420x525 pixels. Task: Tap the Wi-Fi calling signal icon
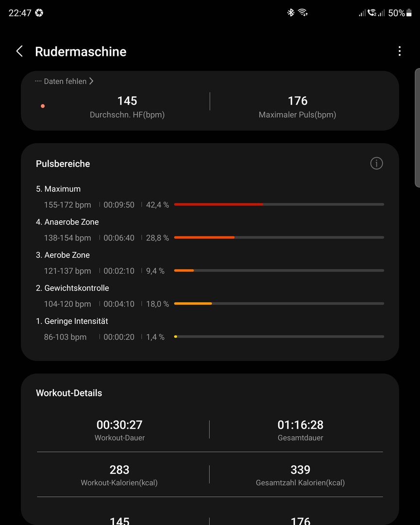pos(372,13)
